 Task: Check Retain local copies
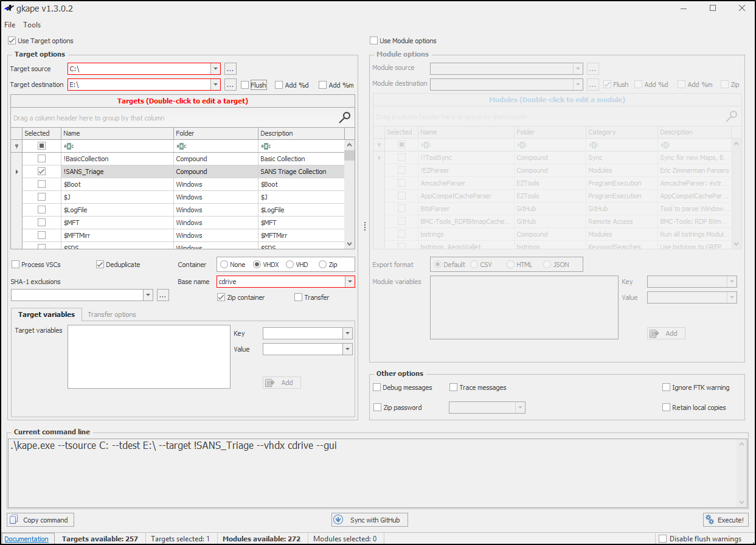[x=666, y=408]
